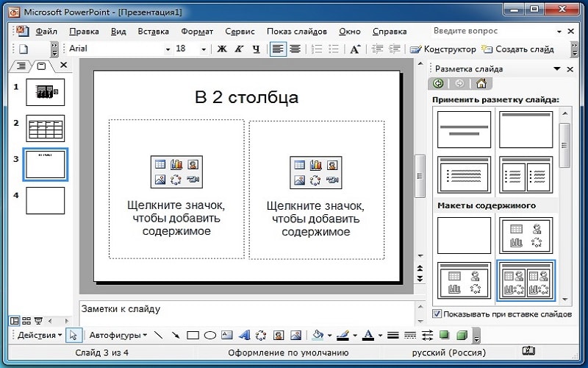Click the task pane Back arrow icon

point(438,83)
